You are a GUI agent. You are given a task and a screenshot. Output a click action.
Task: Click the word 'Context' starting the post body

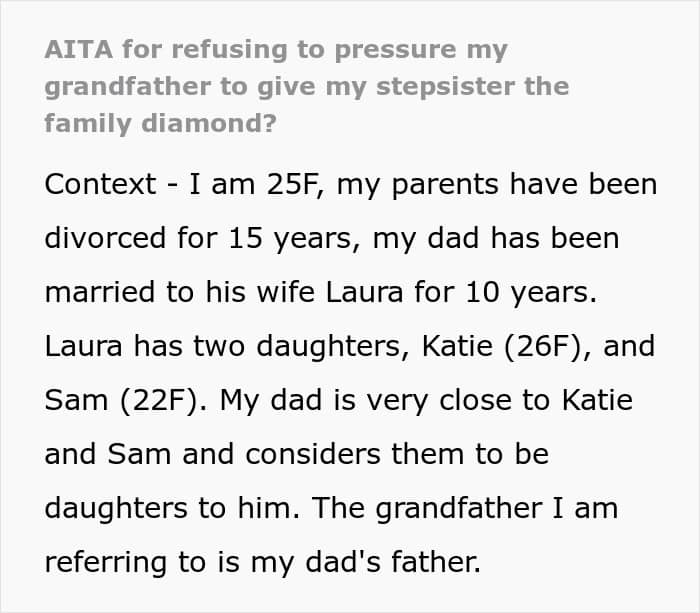pos(100,185)
